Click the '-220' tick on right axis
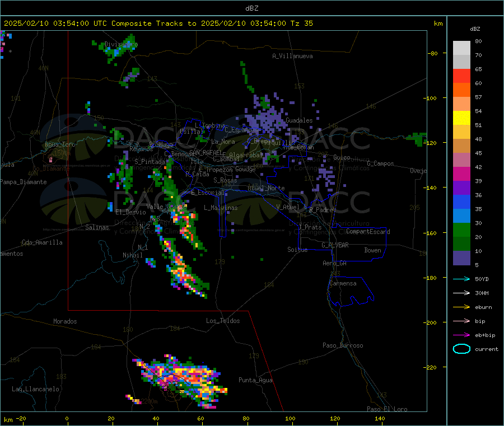 tap(431, 367)
